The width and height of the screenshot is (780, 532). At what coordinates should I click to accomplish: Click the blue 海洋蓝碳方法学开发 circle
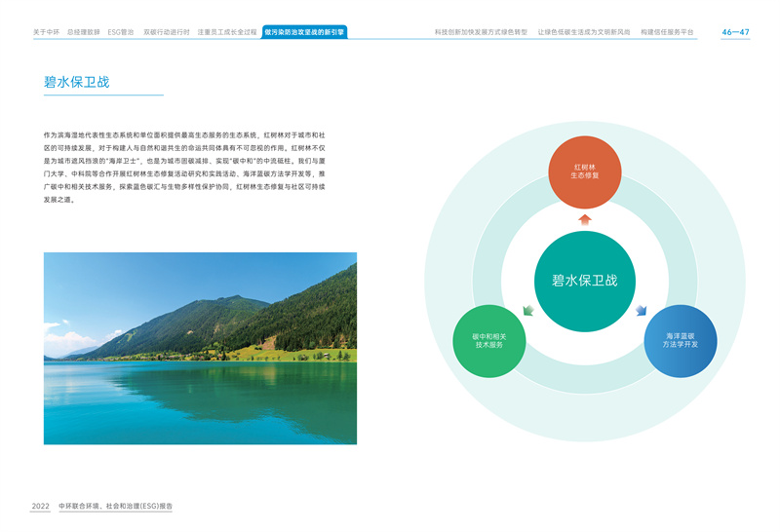click(681, 340)
